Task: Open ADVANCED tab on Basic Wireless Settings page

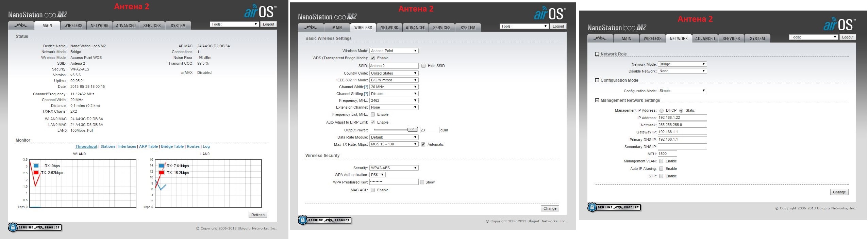Action: tap(415, 28)
